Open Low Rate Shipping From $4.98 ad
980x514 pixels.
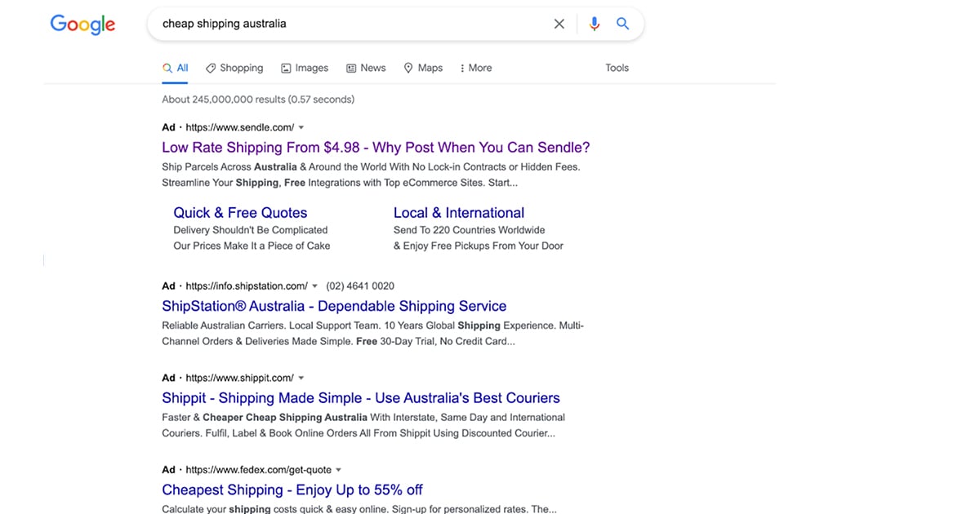(376, 148)
